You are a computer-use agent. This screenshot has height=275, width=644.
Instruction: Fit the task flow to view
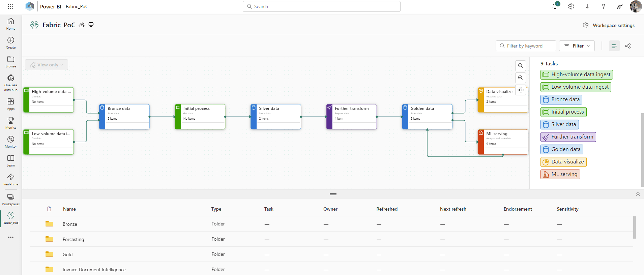coord(521,90)
